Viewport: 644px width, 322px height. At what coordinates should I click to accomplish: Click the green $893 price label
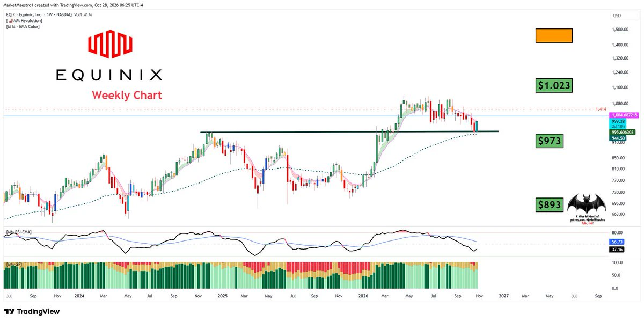pos(550,204)
